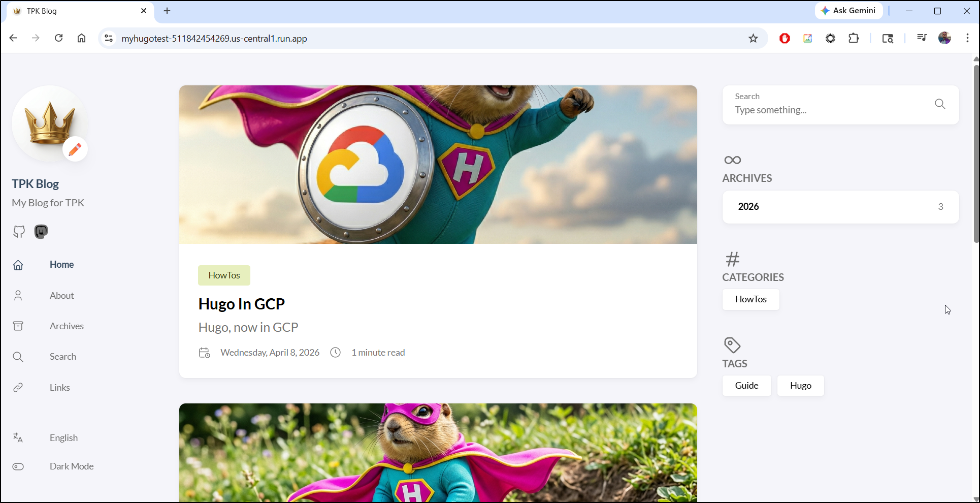This screenshot has height=503, width=980.
Task: Open a new browser tab
Action: pos(167,11)
